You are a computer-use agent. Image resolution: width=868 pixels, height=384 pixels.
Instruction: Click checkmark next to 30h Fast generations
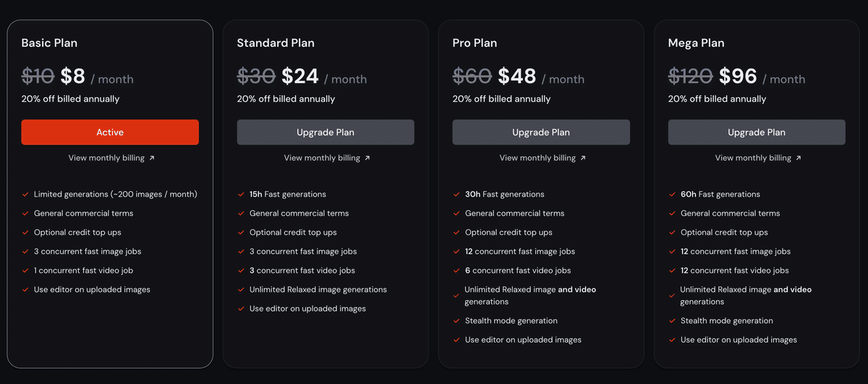click(456, 195)
